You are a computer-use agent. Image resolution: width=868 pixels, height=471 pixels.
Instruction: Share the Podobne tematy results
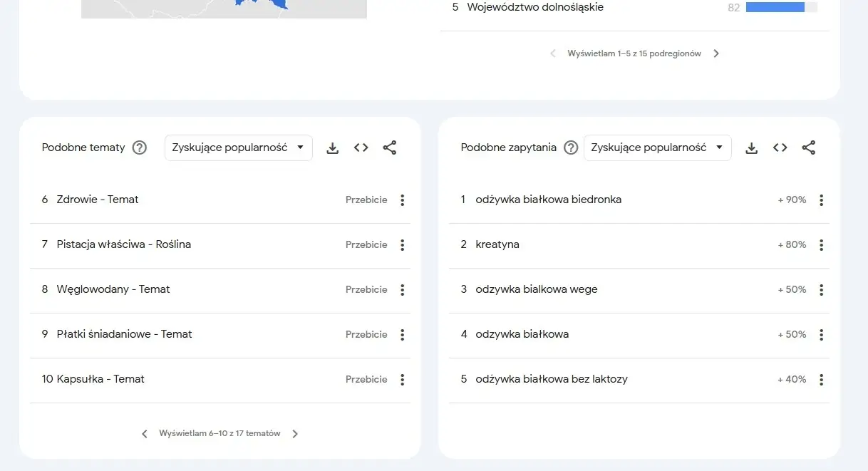(389, 147)
